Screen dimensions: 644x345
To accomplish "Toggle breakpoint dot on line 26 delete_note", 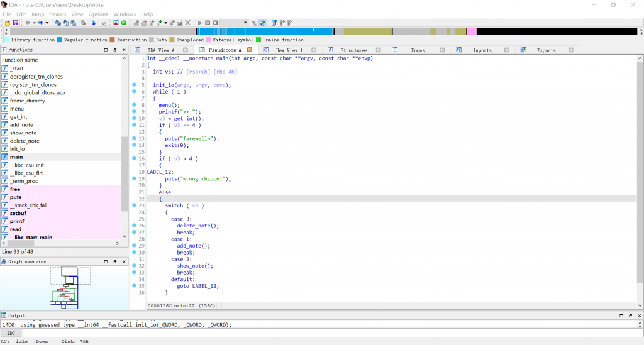I will click(135, 225).
